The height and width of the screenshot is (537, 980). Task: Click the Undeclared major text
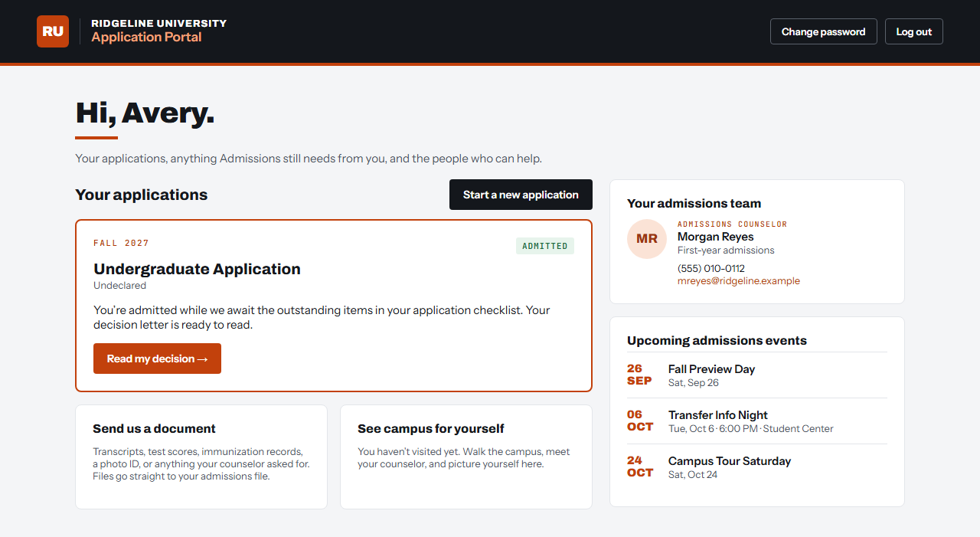tap(119, 285)
